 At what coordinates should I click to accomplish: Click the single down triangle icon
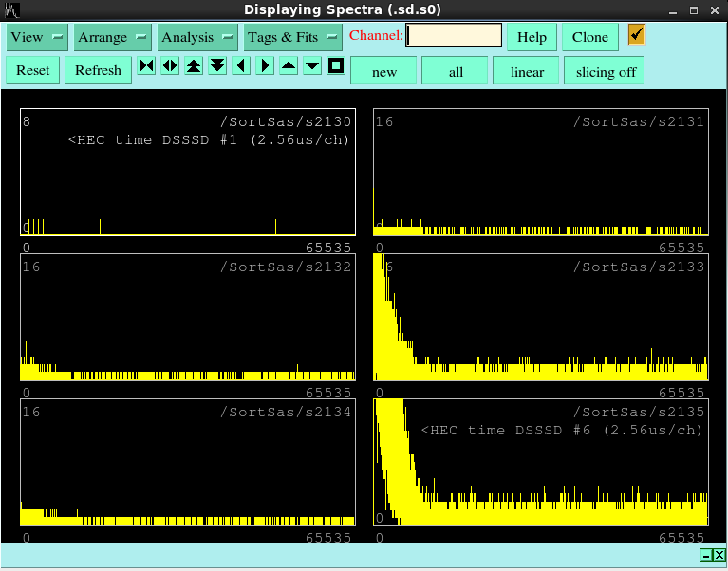312,66
